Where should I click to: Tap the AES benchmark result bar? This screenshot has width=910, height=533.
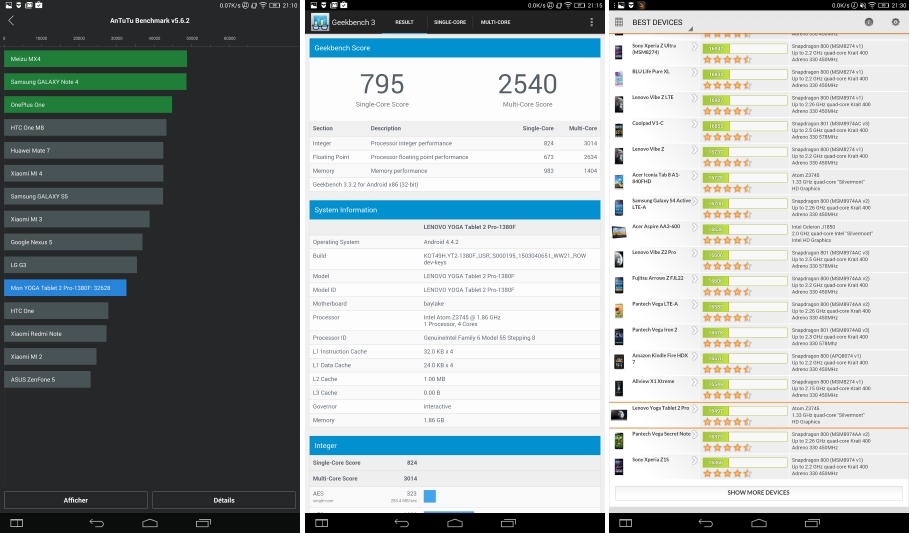pos(429,496)
